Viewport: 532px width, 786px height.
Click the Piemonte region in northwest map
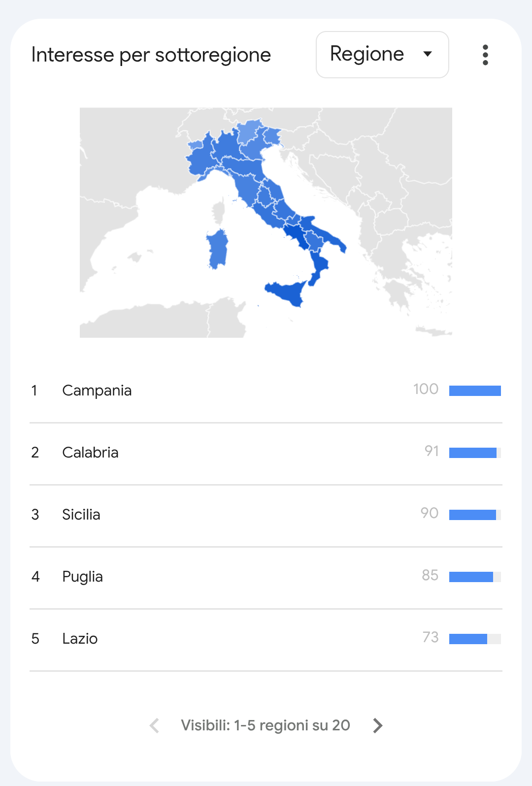tap(199, 157)
